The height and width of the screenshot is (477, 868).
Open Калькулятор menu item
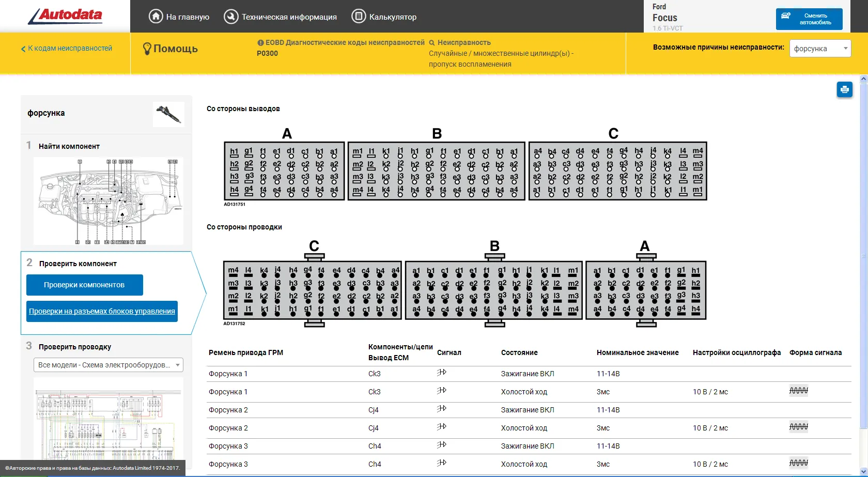[384, 17]
